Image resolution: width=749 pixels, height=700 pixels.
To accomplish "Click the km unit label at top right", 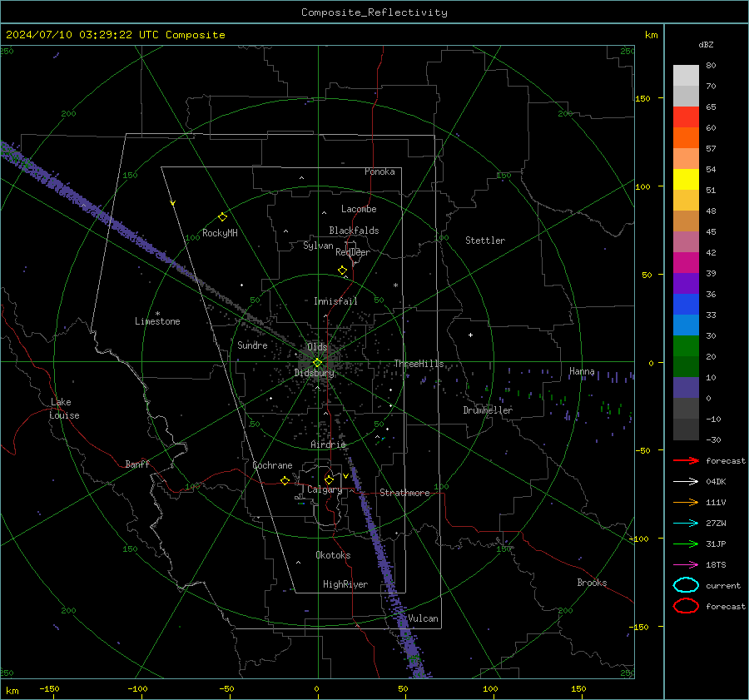I will click(x=651, y=35).
